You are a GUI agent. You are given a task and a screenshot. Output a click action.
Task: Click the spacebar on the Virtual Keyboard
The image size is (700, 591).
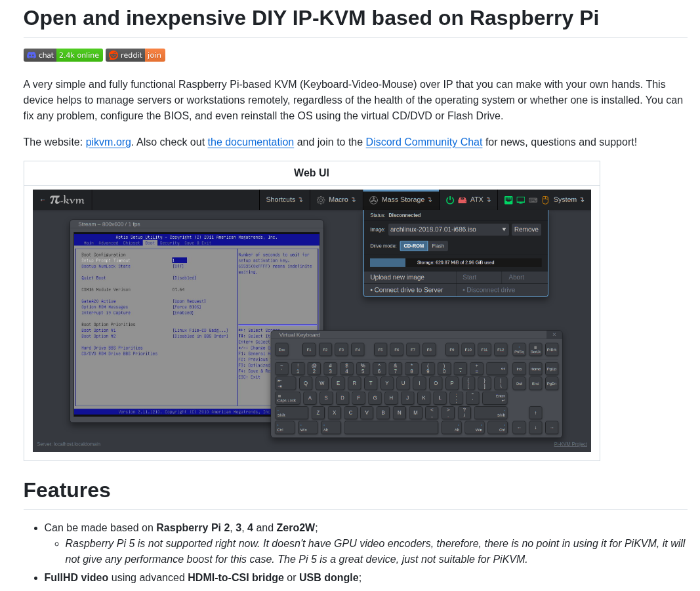(x=391, y=428)
